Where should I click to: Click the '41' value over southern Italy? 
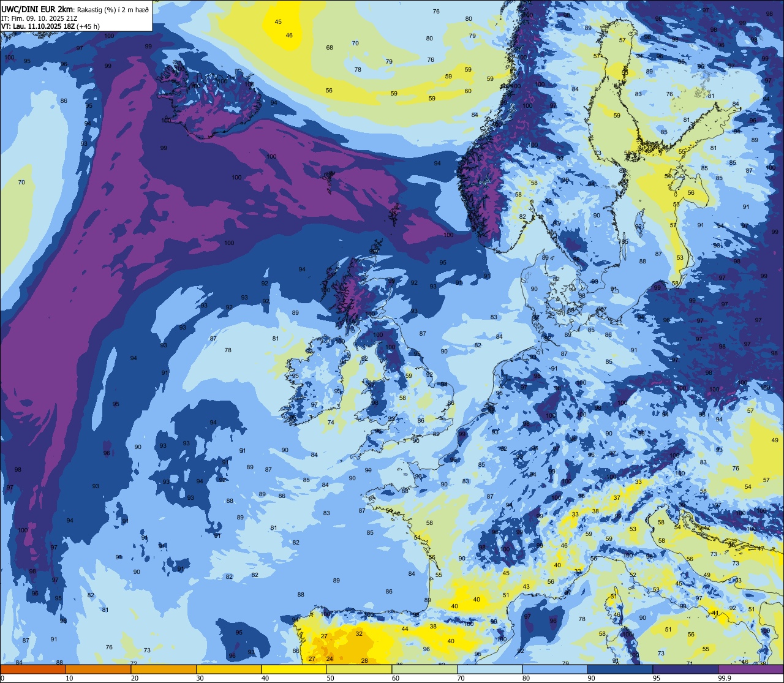pyautogui.click(x=715, y=613)
